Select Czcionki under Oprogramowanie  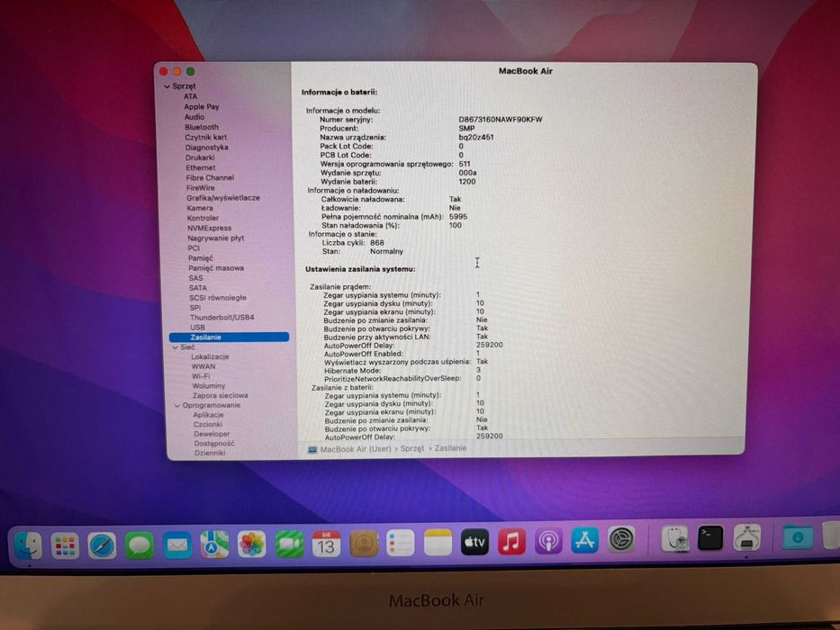(208, 424)
